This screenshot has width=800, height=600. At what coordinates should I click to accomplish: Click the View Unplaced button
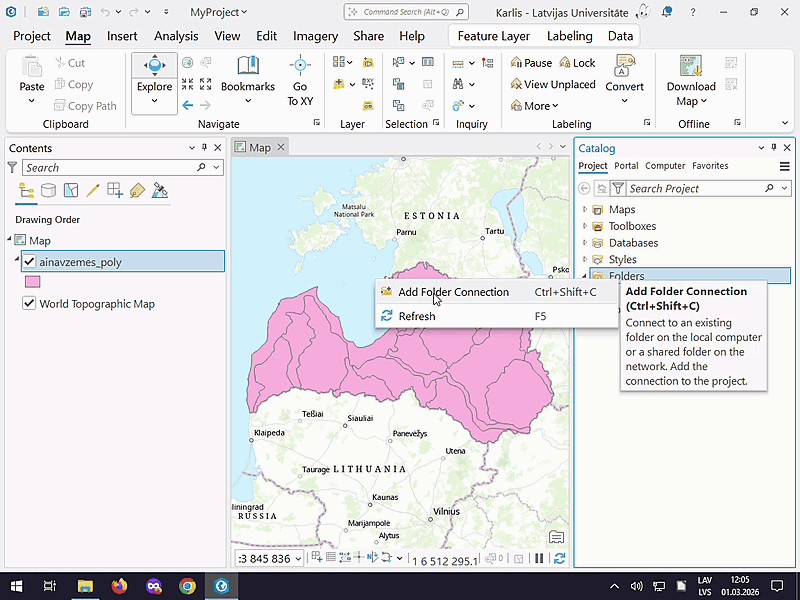tap(551, 84)
